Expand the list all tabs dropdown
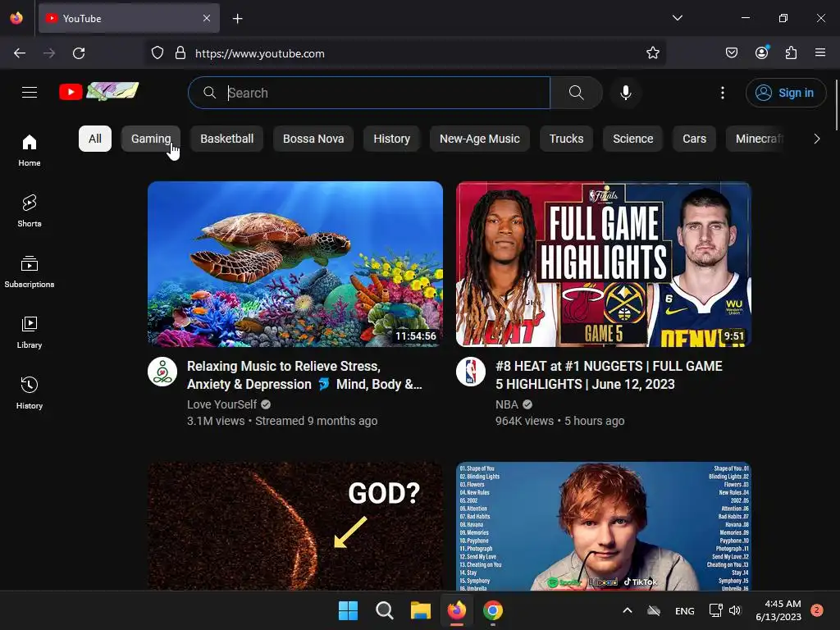The width and height of the screenshot is (840, 630). [x=677, y=18]
